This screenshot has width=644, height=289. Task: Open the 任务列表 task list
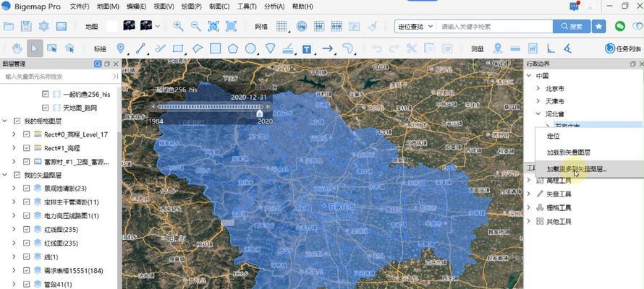(x=623, y=49)
